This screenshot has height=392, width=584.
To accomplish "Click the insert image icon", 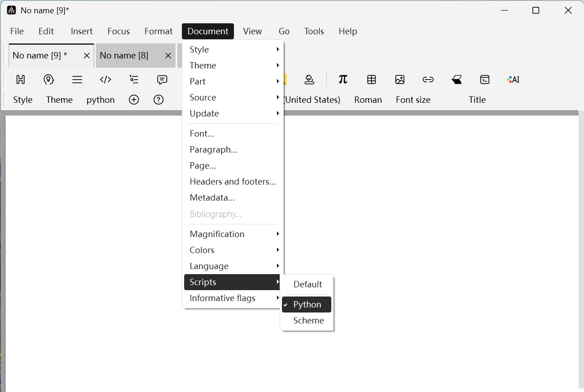I will (x=400, y=79).
